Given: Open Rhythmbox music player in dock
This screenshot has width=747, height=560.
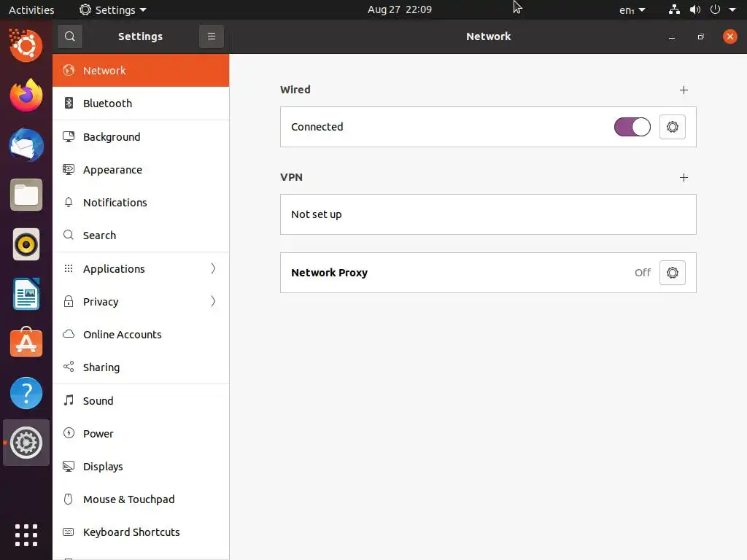Looking at the screenshot, I should pos(26,244).
